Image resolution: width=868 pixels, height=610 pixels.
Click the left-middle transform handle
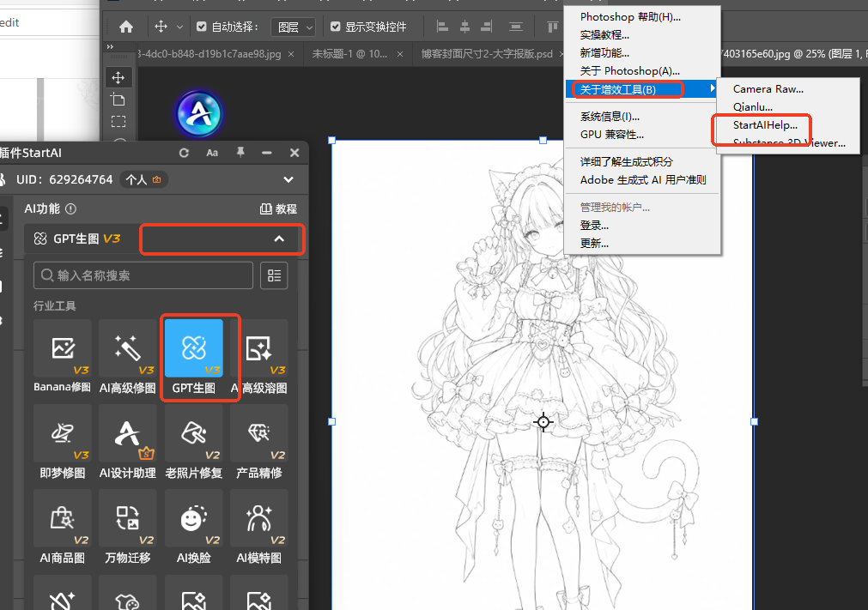[332, 421]
